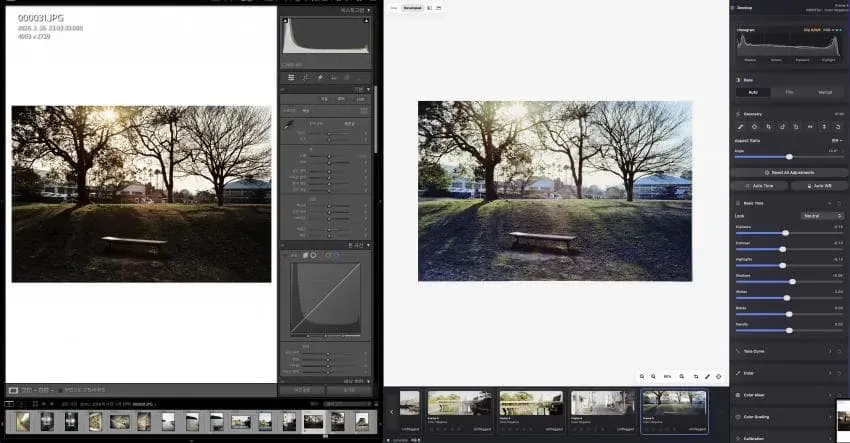
Task: Click the Auto Tone button
Action: pos(759,186)
